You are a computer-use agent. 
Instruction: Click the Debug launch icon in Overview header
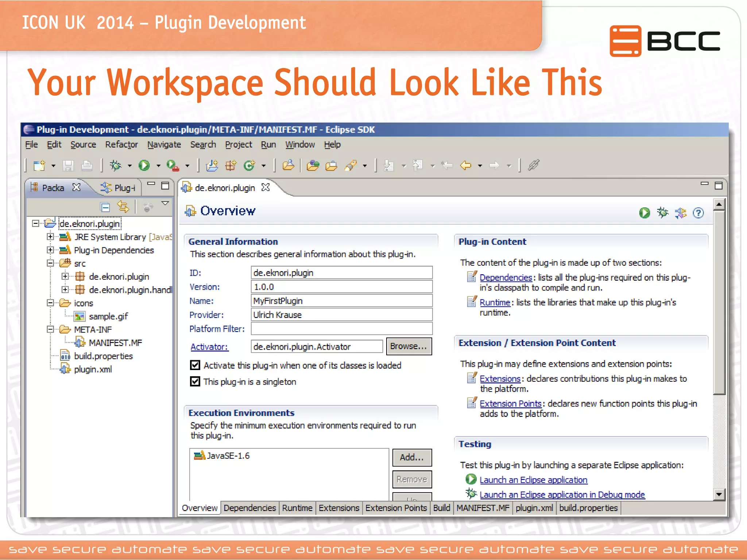(x=663, y=213)
